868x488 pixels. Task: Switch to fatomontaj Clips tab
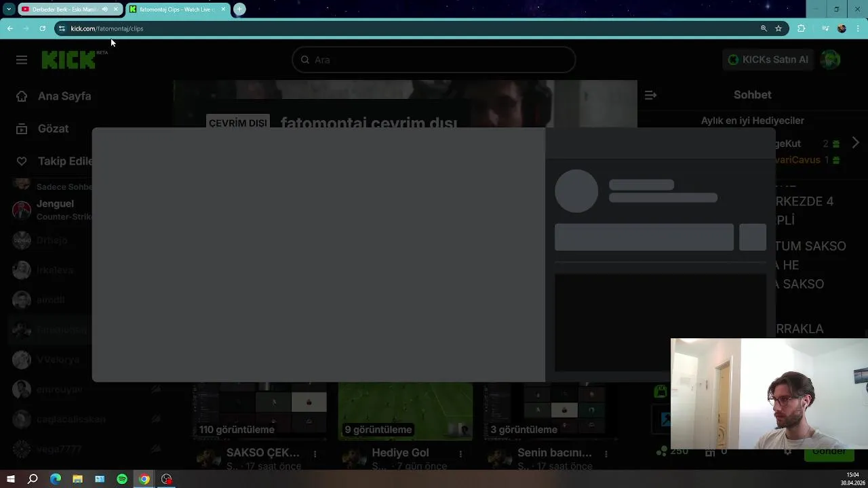pyautogui.click(x=176, y=9)
